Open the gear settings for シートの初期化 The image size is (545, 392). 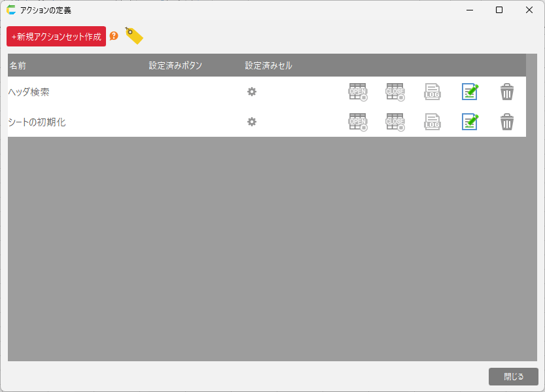[252, 122]
